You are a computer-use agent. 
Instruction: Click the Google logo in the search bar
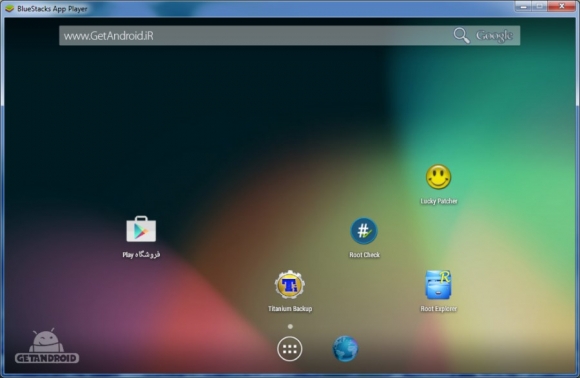click(x=494, y=36)
